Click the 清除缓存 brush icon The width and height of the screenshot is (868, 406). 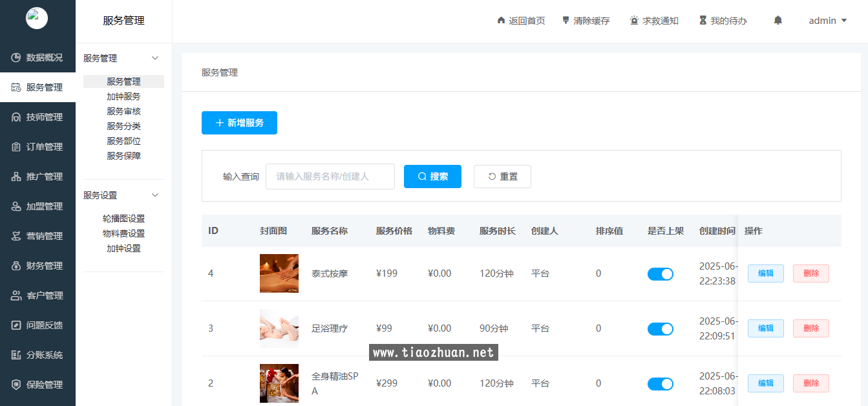pos(566,21)
